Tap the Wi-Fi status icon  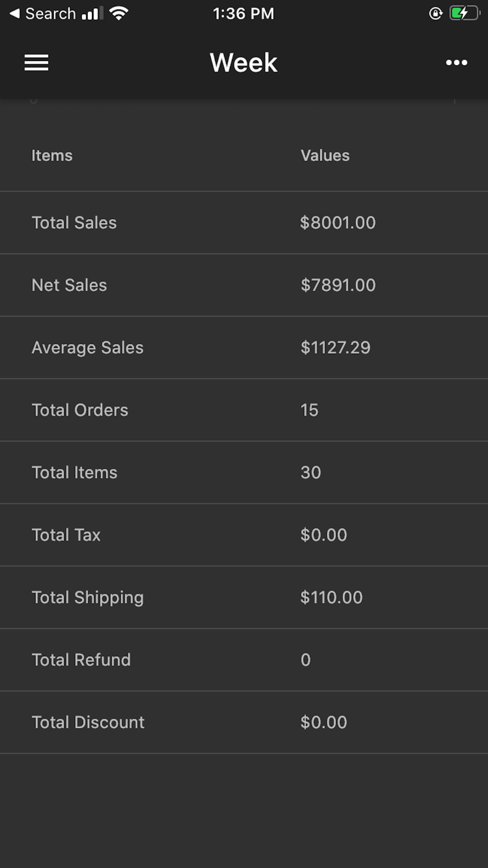coord(119,13)
